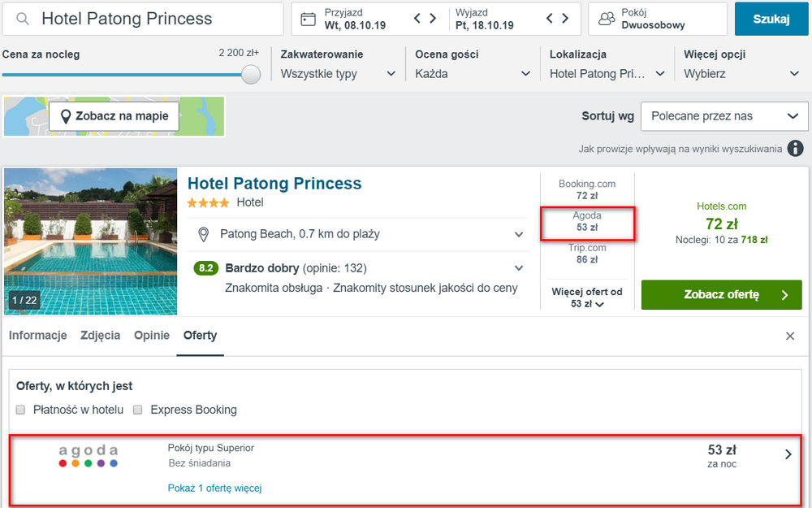This screenshot has height=508, width=812.
Task: Close the offers panel with X
Action: 790,336
